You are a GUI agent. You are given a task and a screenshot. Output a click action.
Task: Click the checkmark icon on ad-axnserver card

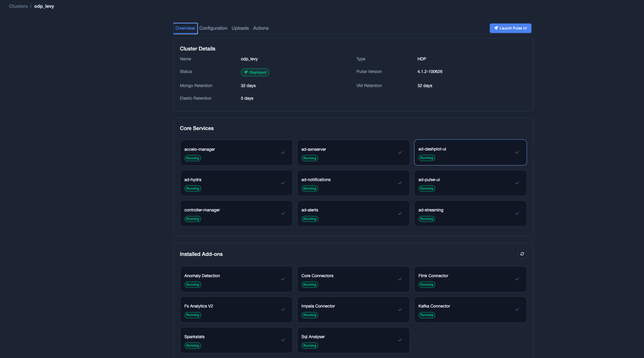(400, 152)
